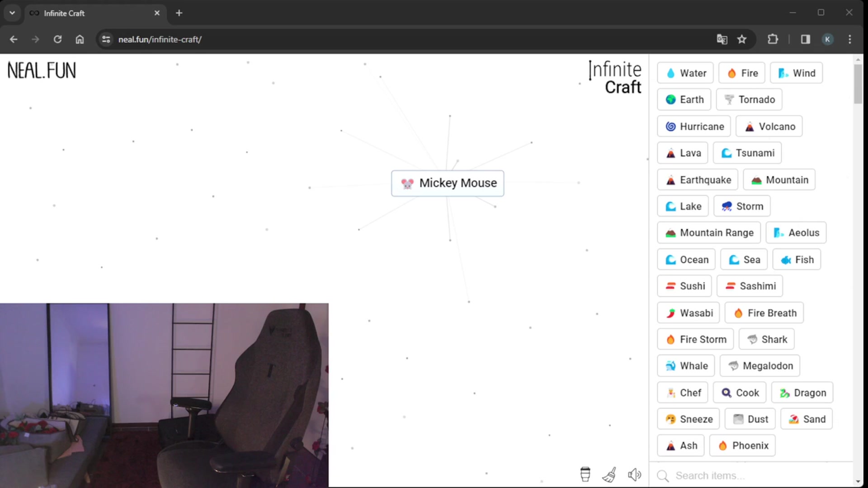Open a new browser tab
The image size is (868, 488).
pyautogui.click(x=179, y=13)
